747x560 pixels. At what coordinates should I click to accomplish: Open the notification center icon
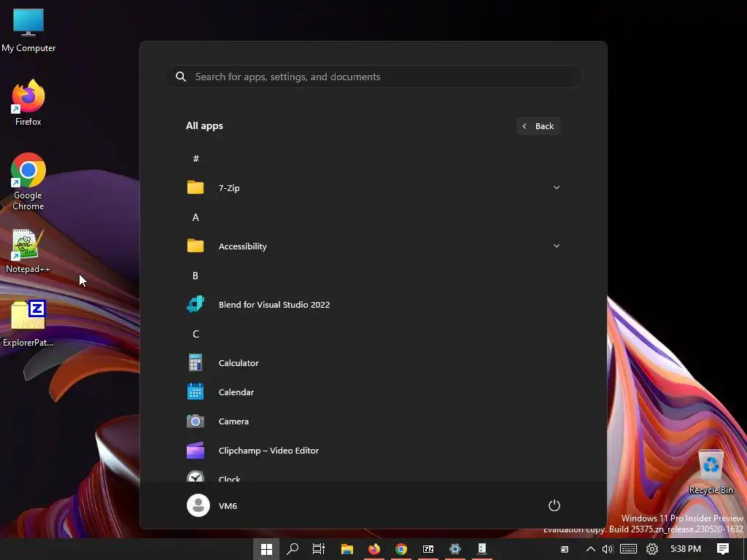pos(723,549)
